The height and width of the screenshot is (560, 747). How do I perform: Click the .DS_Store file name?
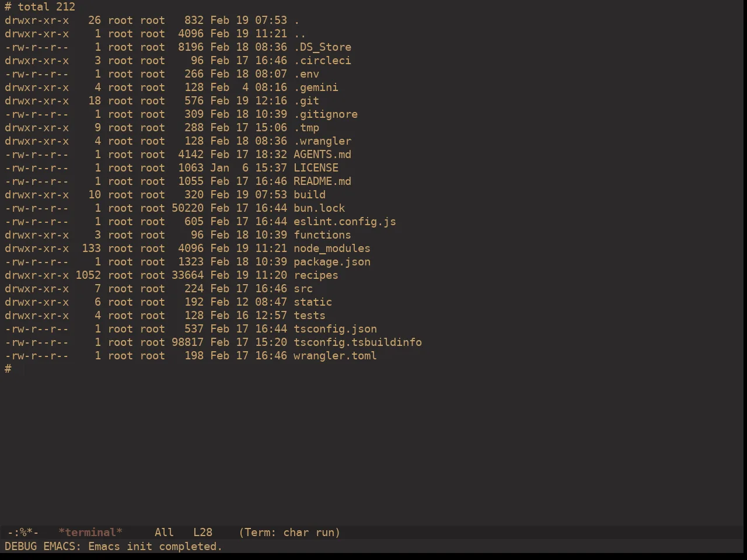tap(322, 47)
